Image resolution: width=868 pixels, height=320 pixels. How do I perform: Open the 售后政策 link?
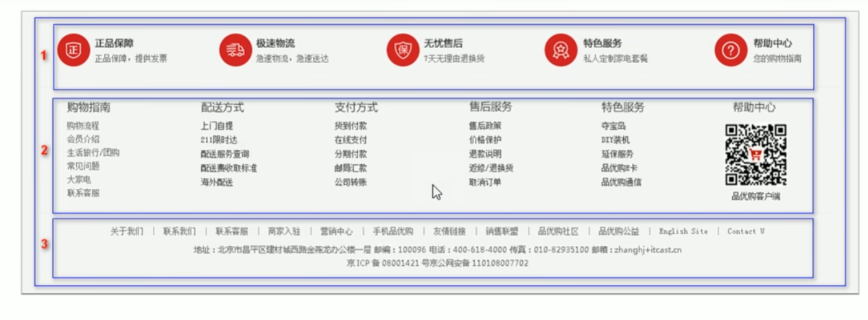click(x=485, y=126)
